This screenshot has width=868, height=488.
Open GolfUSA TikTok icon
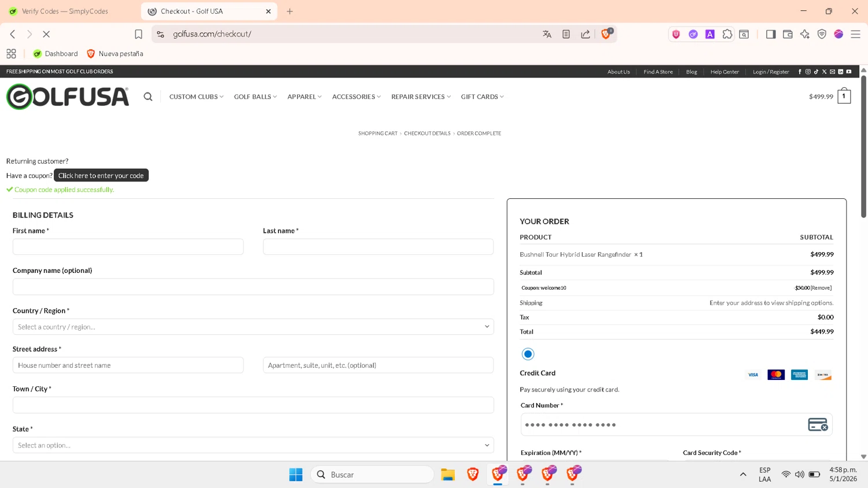(816, 72)
